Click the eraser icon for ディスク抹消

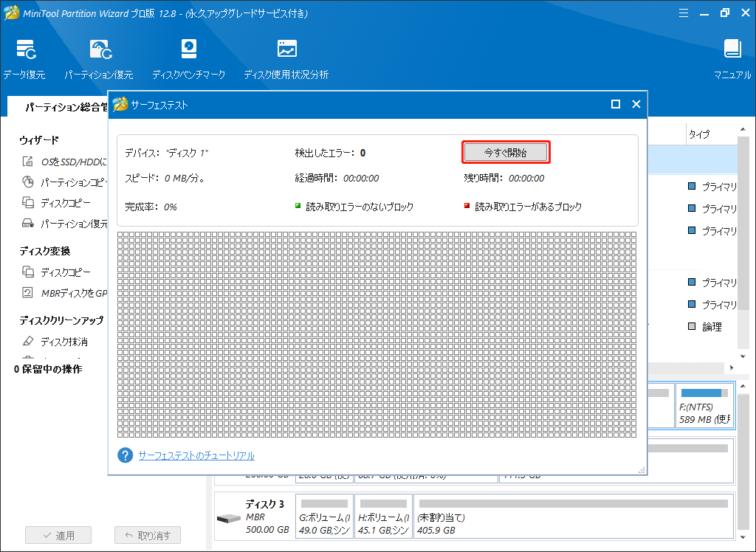pyautogui.click(x=28, y=342)
